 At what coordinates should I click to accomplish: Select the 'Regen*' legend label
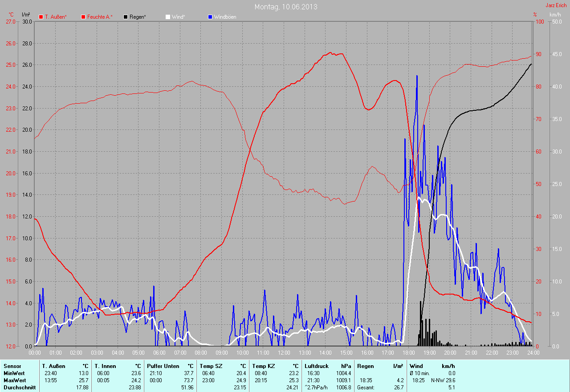tap(138, 17)
